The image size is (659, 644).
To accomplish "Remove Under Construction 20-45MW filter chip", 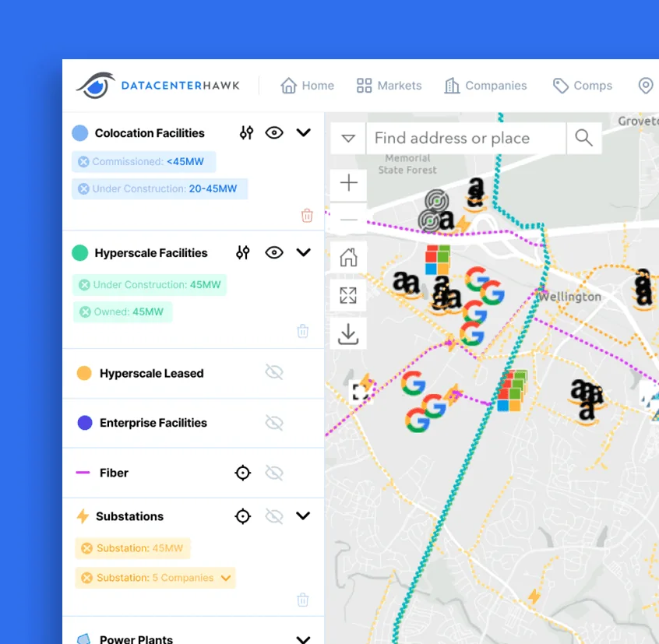I will click(x=83, y=189).
